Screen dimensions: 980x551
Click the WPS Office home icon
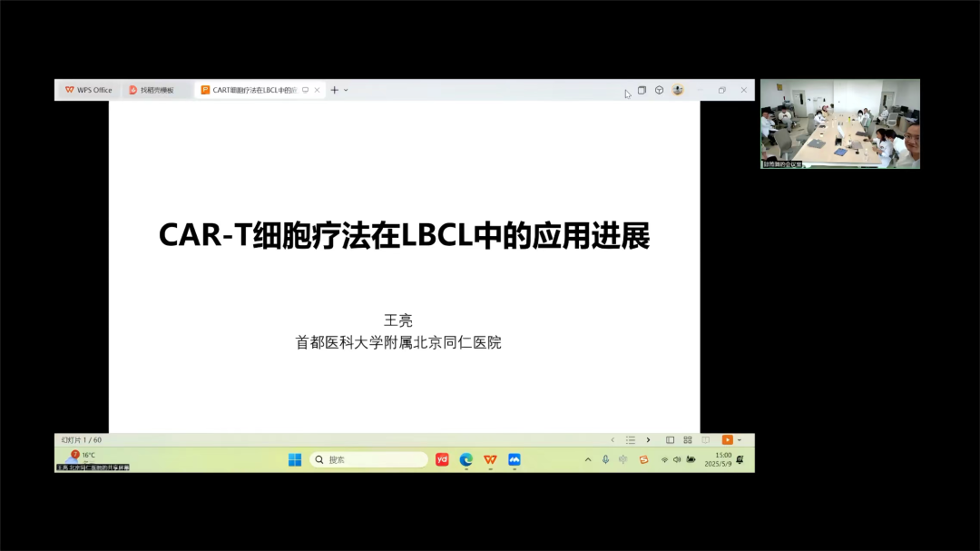pyautogui.click(x=68, y=89)
